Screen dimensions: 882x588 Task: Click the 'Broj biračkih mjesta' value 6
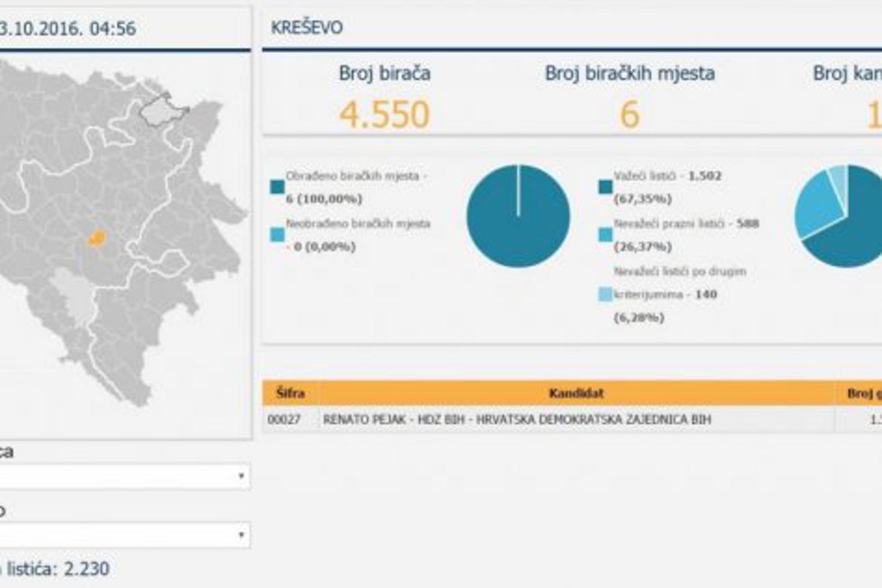point(629,114)
